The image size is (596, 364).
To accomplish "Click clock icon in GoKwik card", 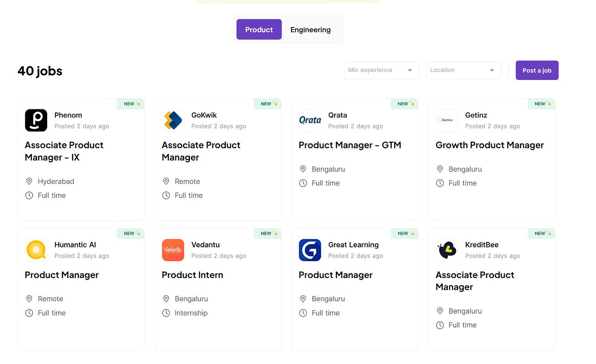I will (x=166, y=195).
